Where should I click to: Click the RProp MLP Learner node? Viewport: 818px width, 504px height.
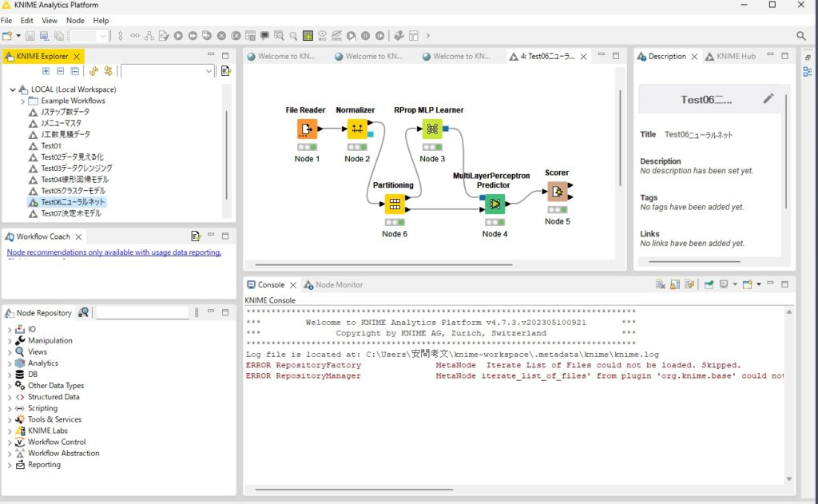431,129
